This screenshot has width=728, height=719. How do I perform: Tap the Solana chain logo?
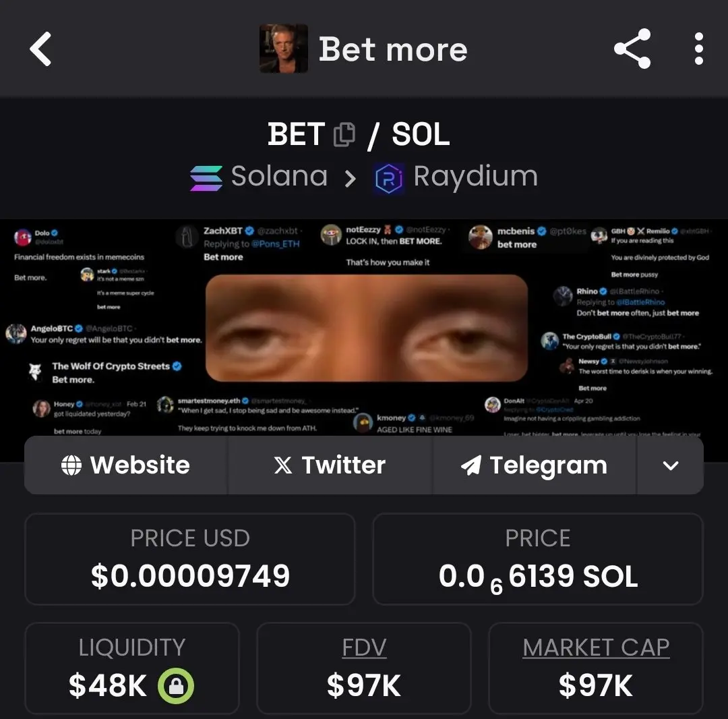click(206, 178)
